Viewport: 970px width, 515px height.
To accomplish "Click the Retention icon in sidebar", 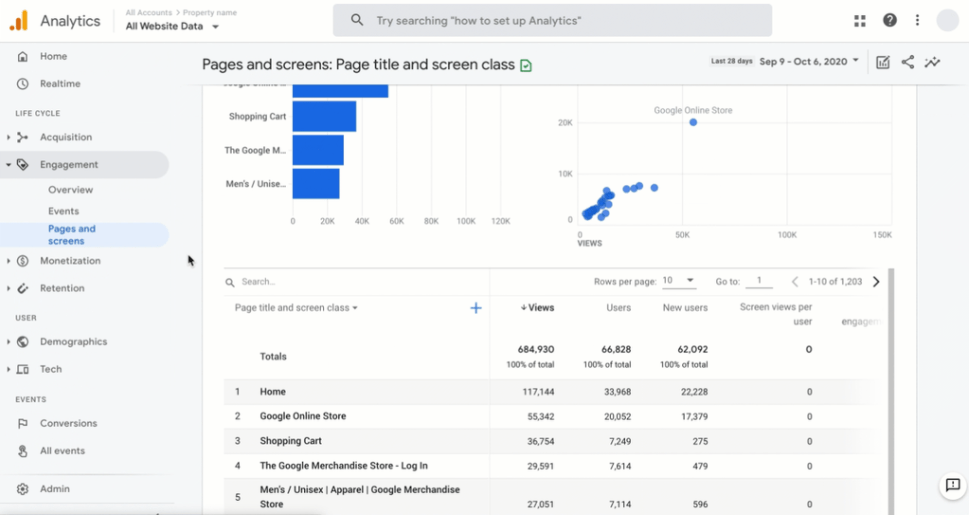I will click(23, 288).
